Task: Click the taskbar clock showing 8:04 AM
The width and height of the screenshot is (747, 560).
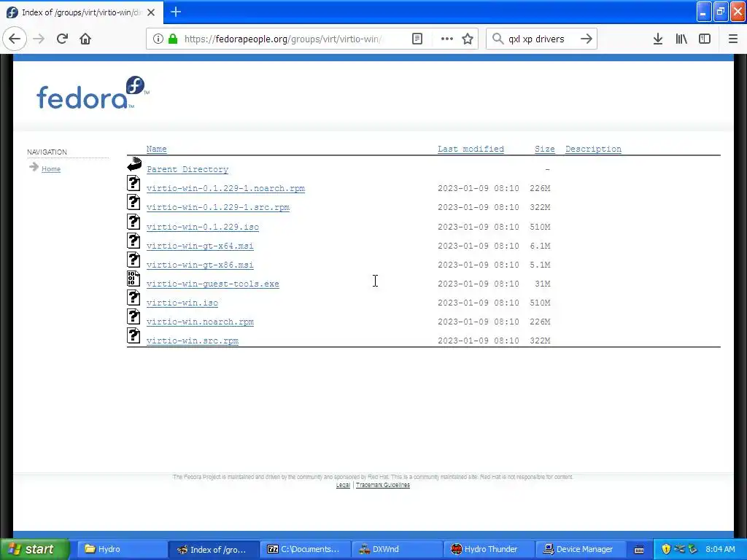Action: [720, 549]
